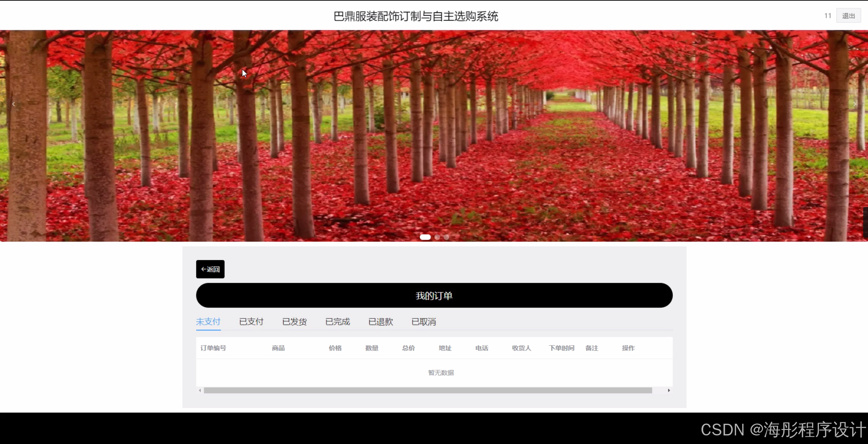Click the table scrollbar right arrow
The width and height of the screenshot is (868, 444).
click(x=669, y=390)
